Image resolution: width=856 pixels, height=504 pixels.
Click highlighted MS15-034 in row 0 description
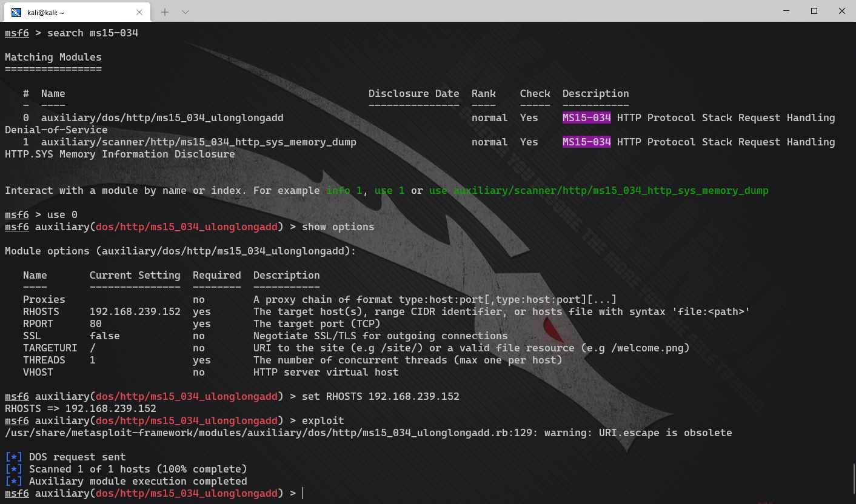tap(587, 118)
